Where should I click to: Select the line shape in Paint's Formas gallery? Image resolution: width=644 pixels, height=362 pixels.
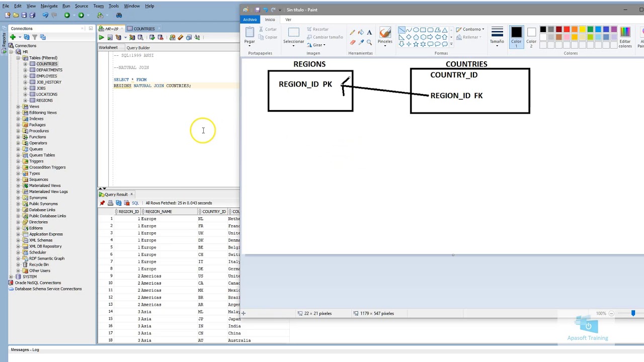click(401, 30)
